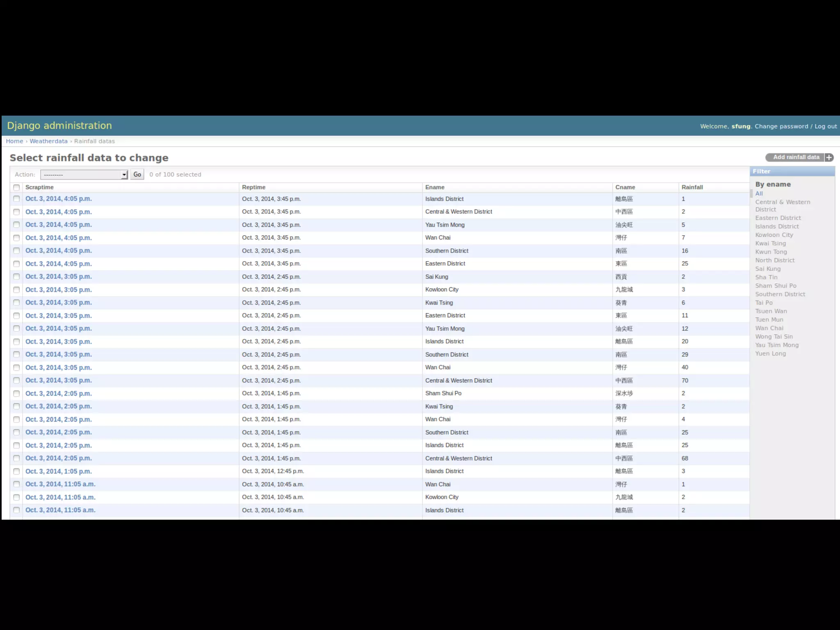Open Weatherdata breadcrumb link
This screenshot has height=630, width=840.
click(x=48, y=141)
